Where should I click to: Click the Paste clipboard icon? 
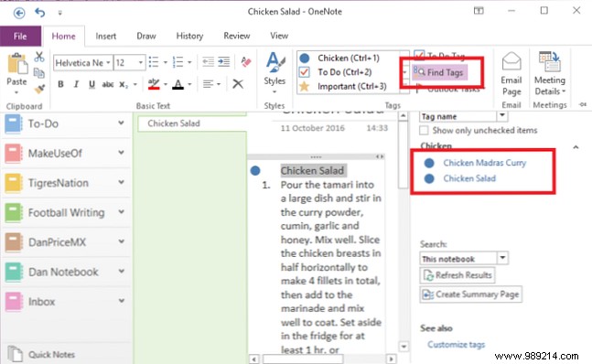17,63
